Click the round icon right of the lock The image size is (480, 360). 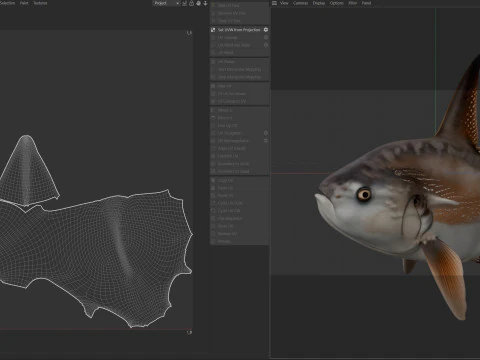click(198, 3)
